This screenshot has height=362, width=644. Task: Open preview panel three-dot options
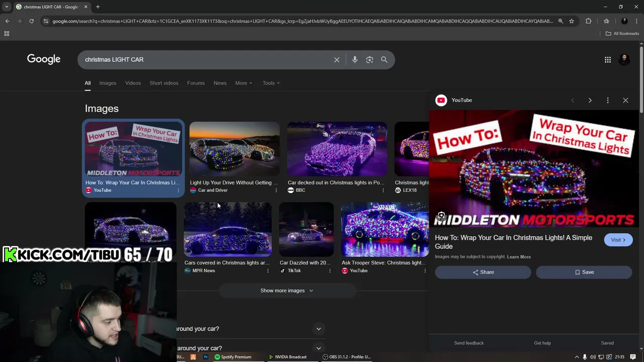click(608, 101)
